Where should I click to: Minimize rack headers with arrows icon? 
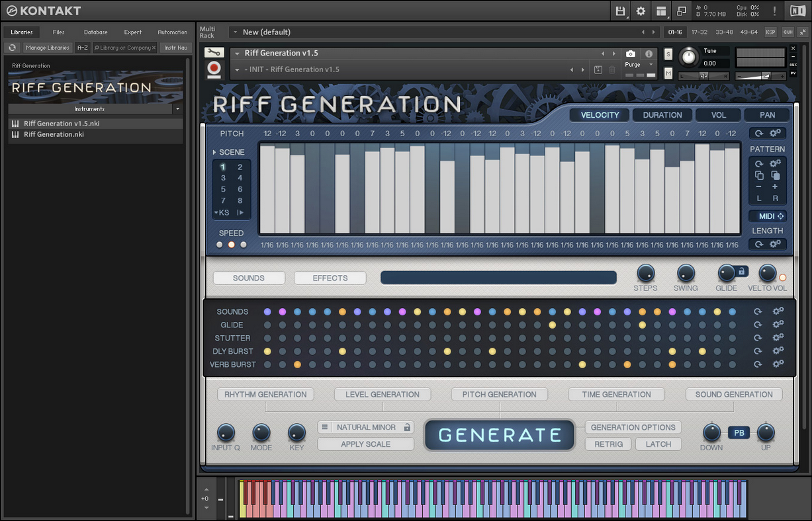(803, 32)
